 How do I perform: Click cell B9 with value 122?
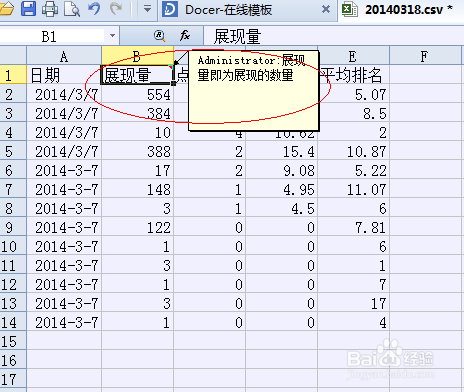(x=137, y=226)
